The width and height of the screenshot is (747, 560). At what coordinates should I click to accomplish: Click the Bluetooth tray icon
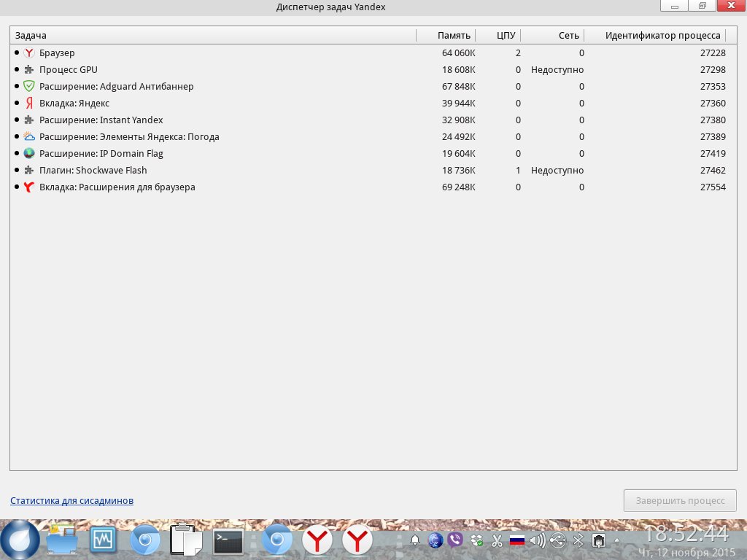(x=578, y=540)
